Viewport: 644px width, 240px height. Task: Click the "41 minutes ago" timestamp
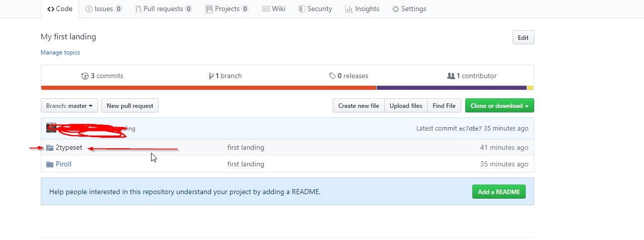pos(504,148)
